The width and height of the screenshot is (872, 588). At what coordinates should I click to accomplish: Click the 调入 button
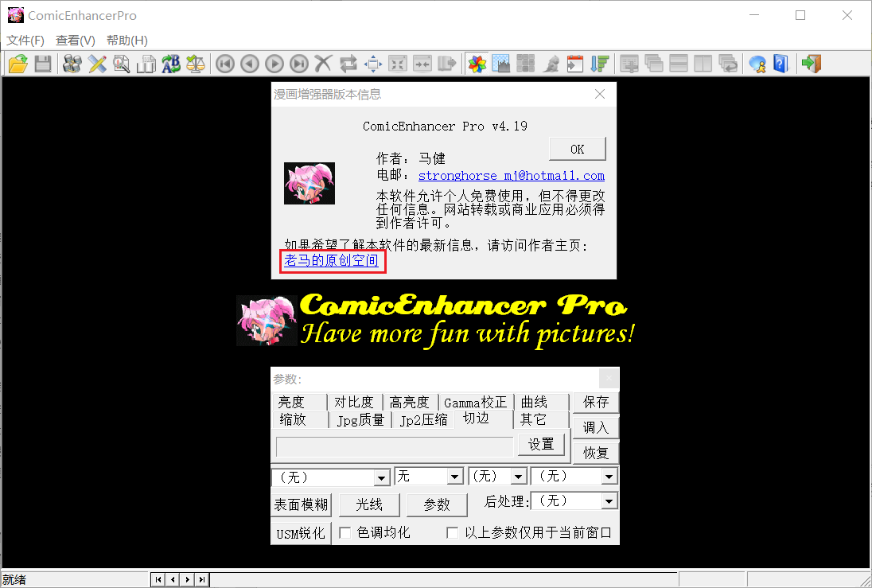pos(596,427)
